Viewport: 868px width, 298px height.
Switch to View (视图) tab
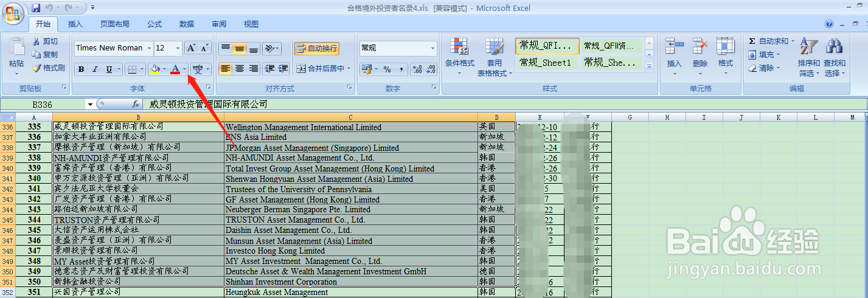(251, 24)
